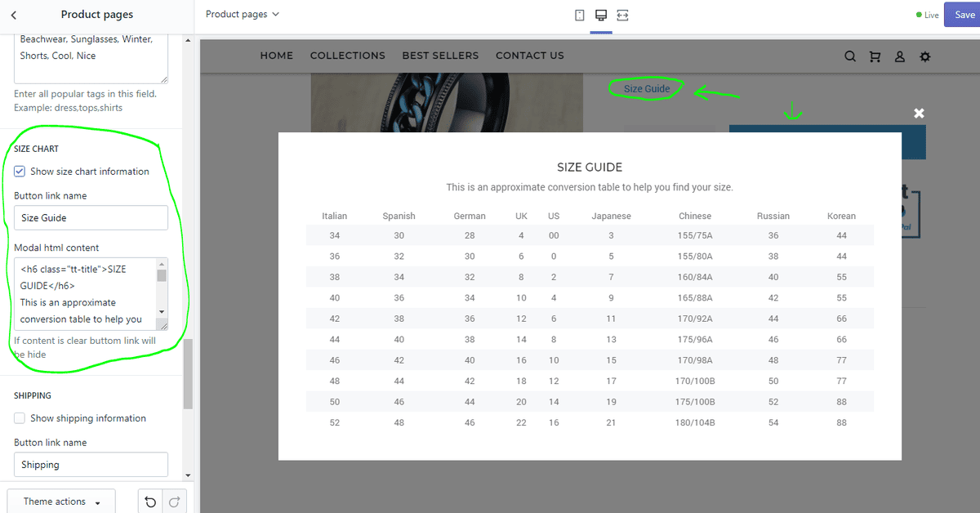Select the Italian column header

coord(335,216)
